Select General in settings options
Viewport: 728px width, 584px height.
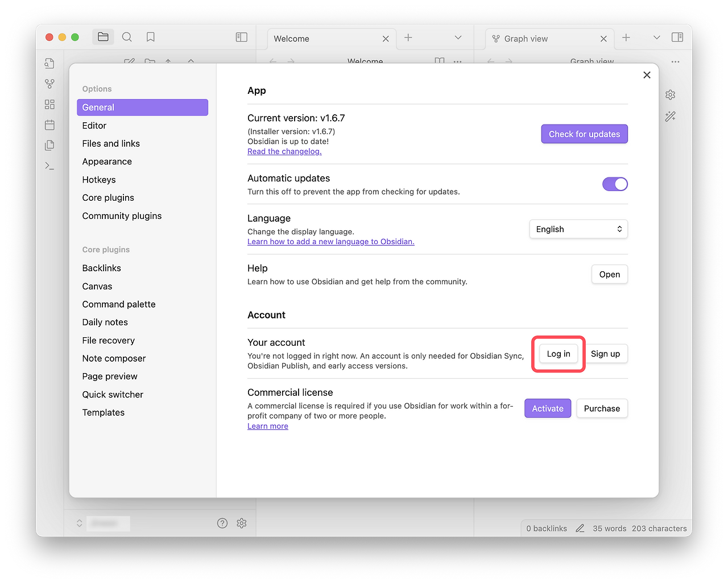click(142, 107)
